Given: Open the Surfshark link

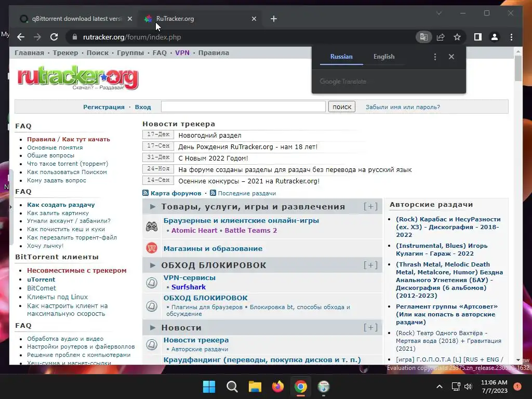Looking at the screenshot, I should pyautogui.click(x=188, y=287).
